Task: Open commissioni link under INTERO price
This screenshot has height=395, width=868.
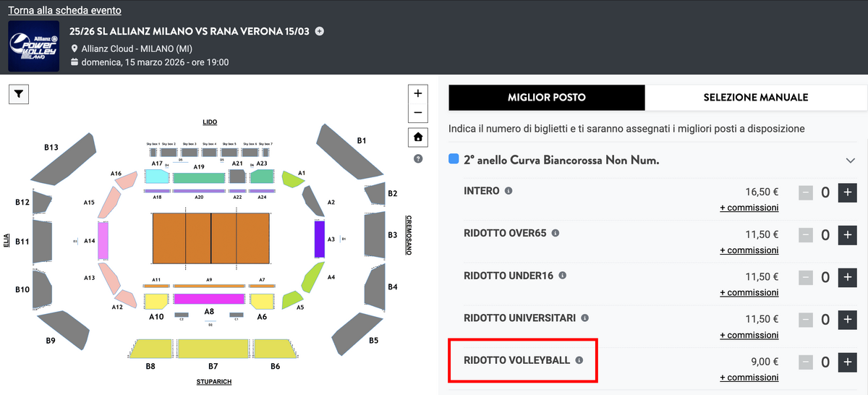Action: [x=749, y=208]
